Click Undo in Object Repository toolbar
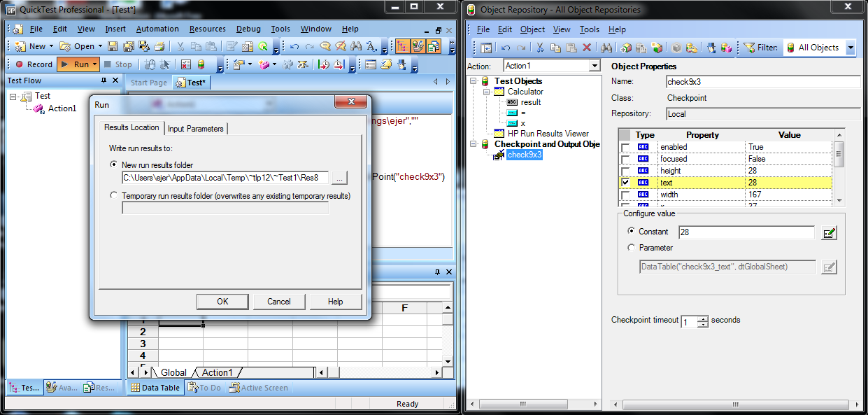Viewport: 868px width, 415px height. click(x=506, y=48)
